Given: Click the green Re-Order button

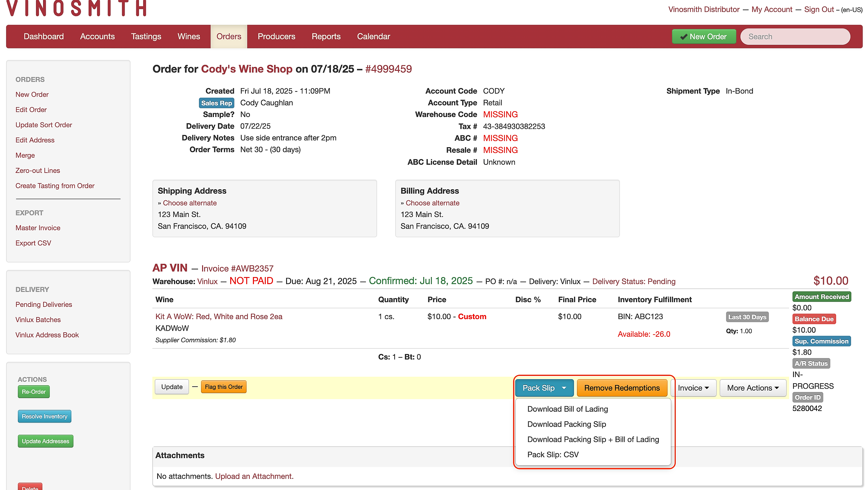Looking at the screenshot, I should click(x=34, y=392).
